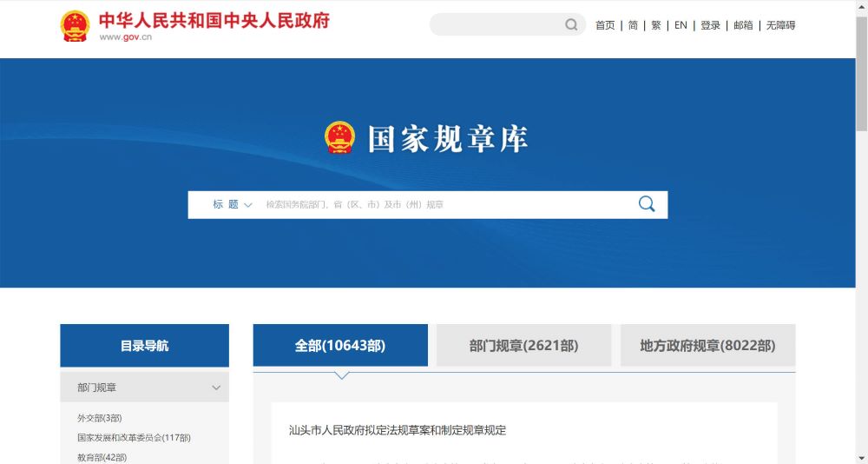Select 外交部(3部) in navigation list
This screenshot has width=868, height=464.
coord(100,418)
